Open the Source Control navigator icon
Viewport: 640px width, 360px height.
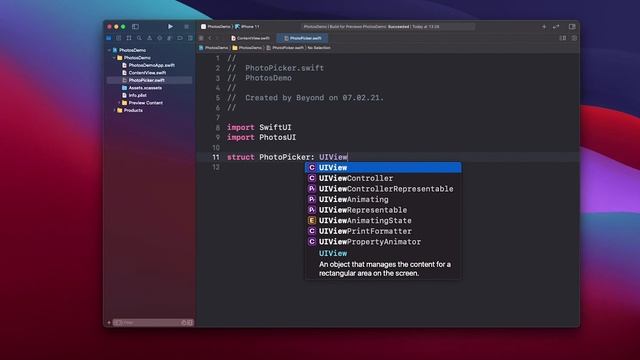pos(119,38)
